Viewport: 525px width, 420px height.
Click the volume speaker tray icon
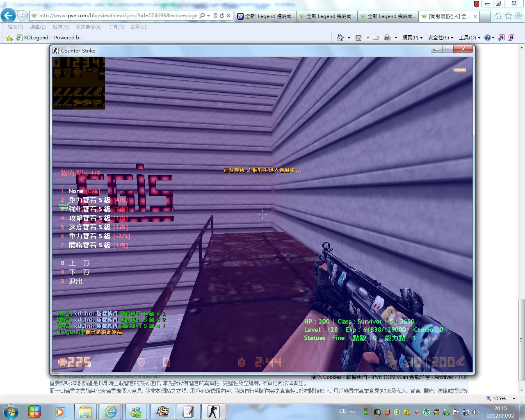click(476, 412)
